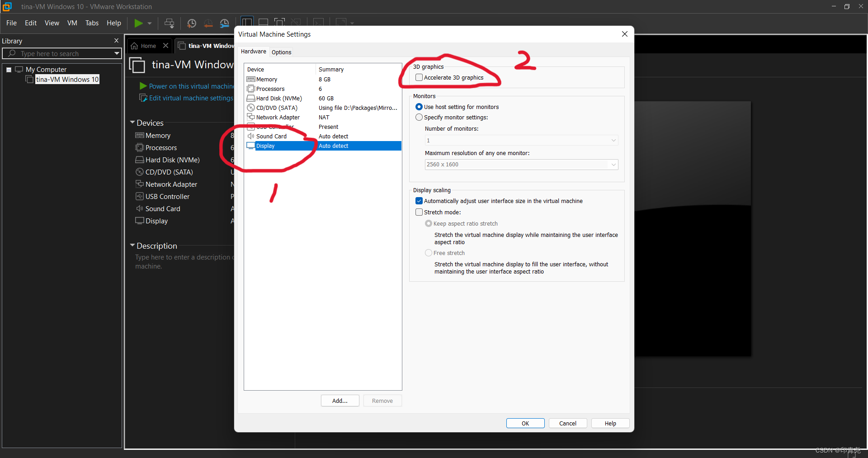Open the power options dropdown arrow next to play

150,23
